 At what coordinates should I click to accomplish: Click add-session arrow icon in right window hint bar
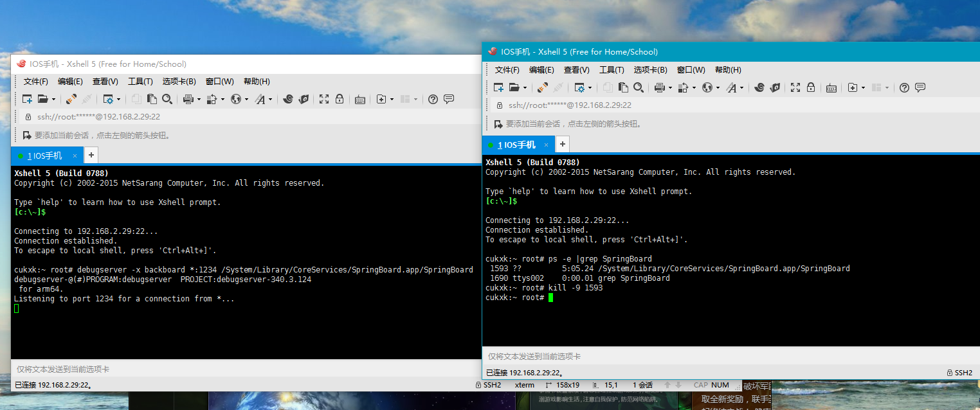pos(498,124)
